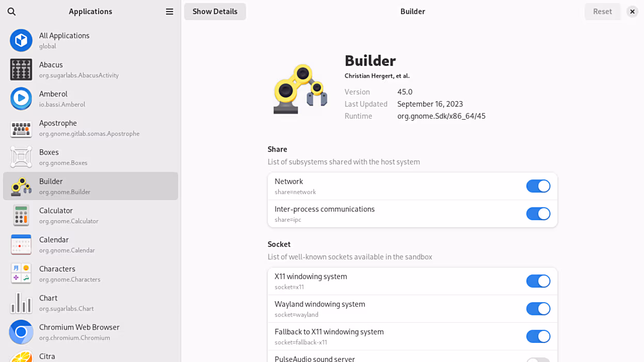Close the Flatseal window
Screen dimensions: 644x362
632,11
